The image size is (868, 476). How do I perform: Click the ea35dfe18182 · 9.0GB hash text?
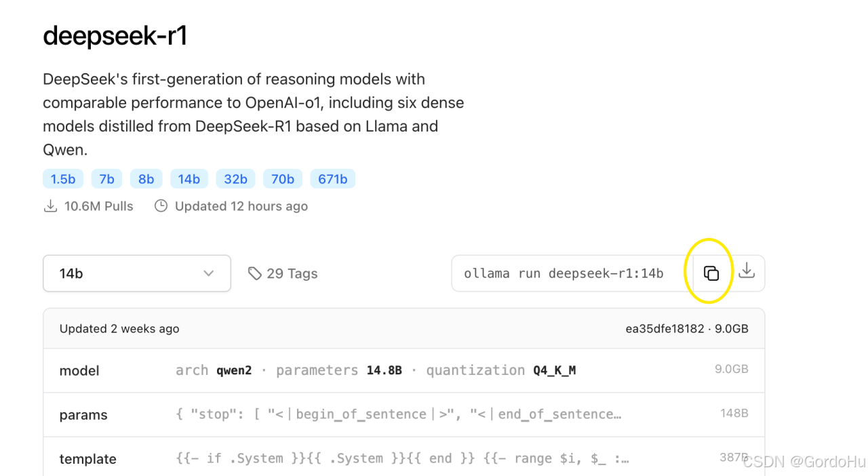pos(687,329)
